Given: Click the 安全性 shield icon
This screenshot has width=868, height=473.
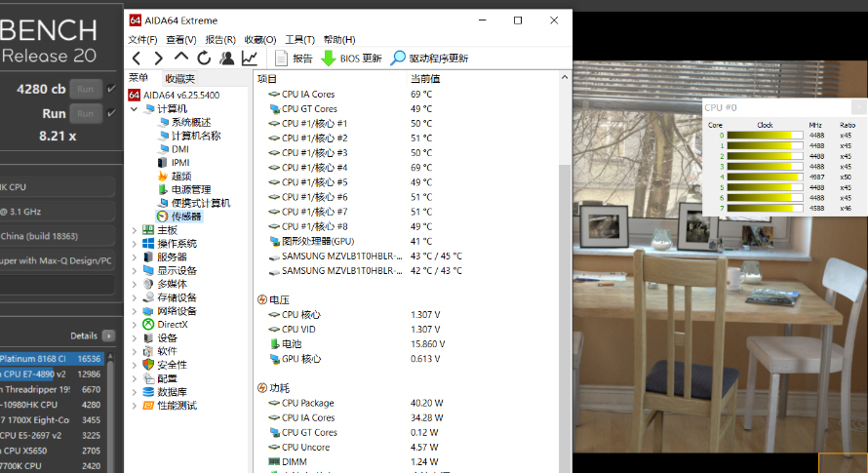Looking at the screenshot, I should tap(148, 365).
